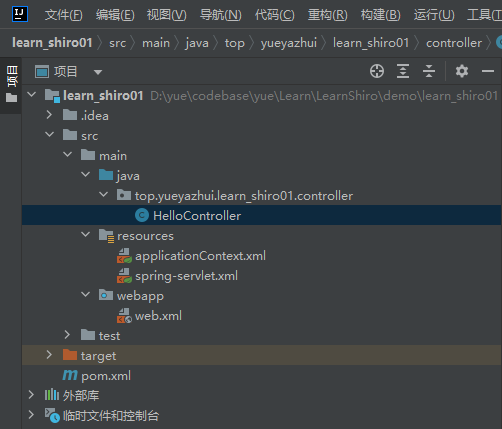Screen dimensions: 502x429
Task: Open the 项目 view dropdown arrow
Action: 98,72
